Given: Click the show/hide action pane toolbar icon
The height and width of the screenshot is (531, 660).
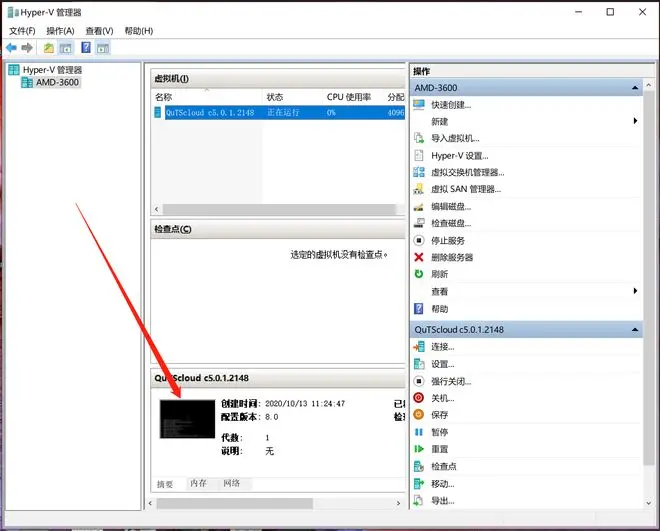Looking at the screenshot, I should tap(103, 48).
